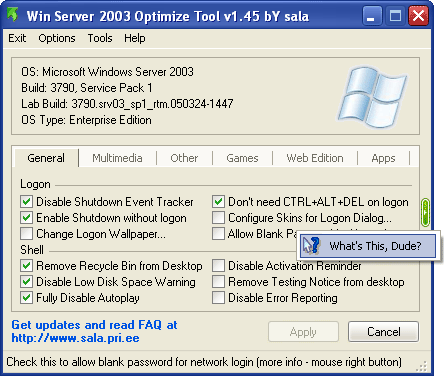Click the Shell group heading
Image resolution: width=444 pixels, height=376 pixels.
32,250
